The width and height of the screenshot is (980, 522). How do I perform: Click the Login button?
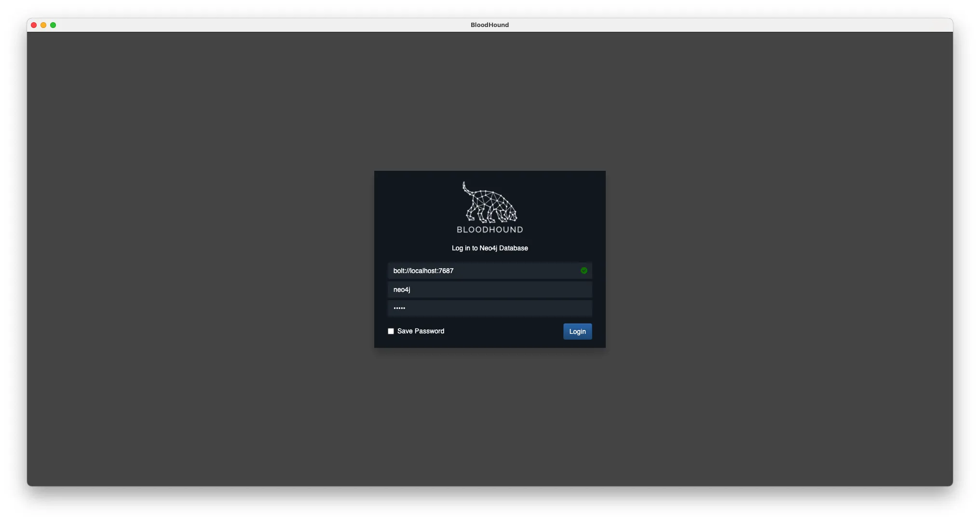pos(577,331)
